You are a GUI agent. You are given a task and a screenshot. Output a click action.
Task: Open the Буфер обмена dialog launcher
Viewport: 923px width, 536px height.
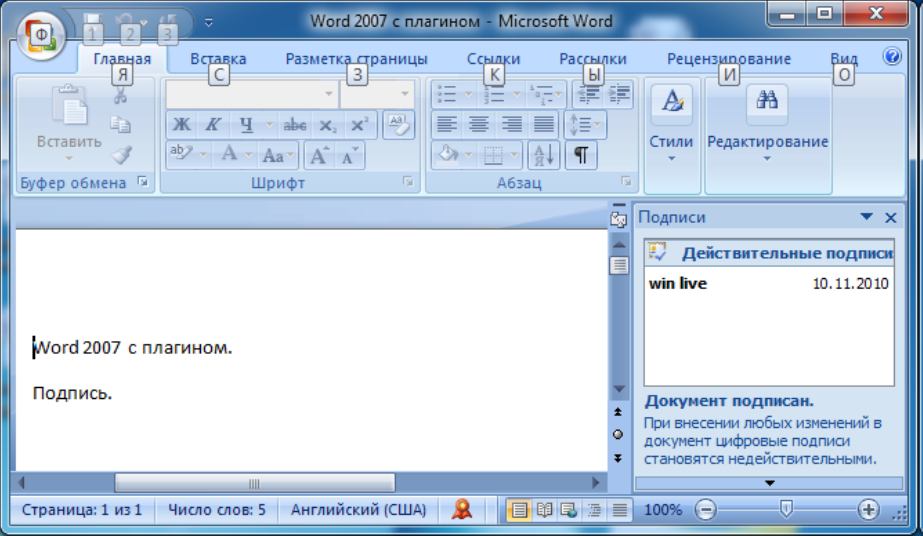(x=142, y=182)
